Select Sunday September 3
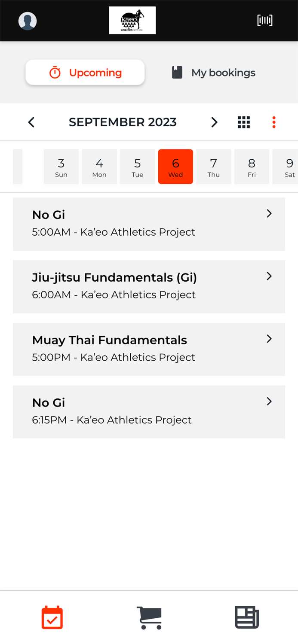This screenshot has width=298, height=644. 61,167
